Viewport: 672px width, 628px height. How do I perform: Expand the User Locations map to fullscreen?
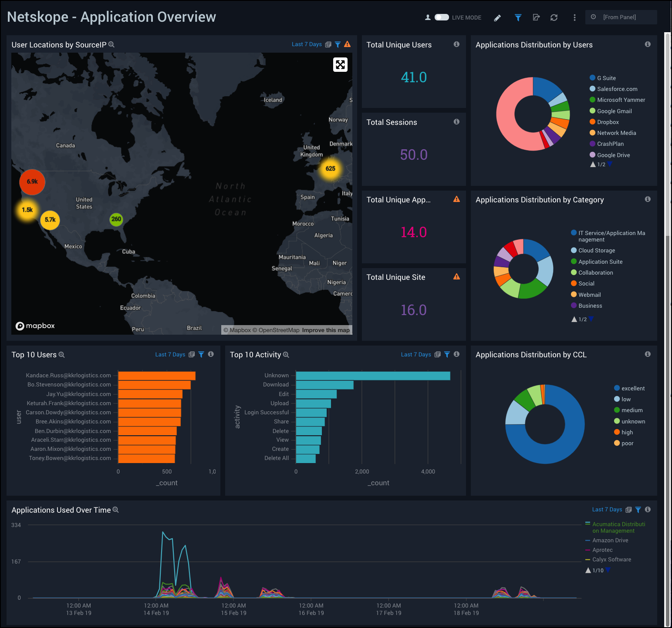(340, 64)
